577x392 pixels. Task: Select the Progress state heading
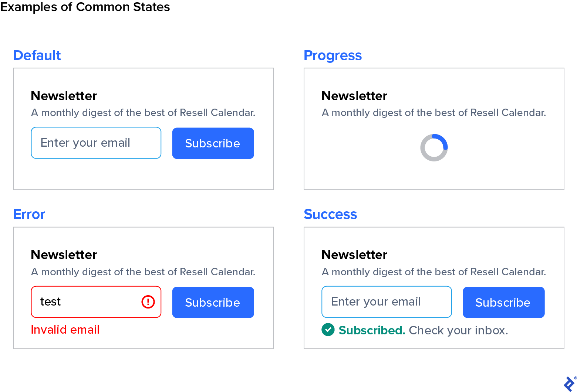333,55
